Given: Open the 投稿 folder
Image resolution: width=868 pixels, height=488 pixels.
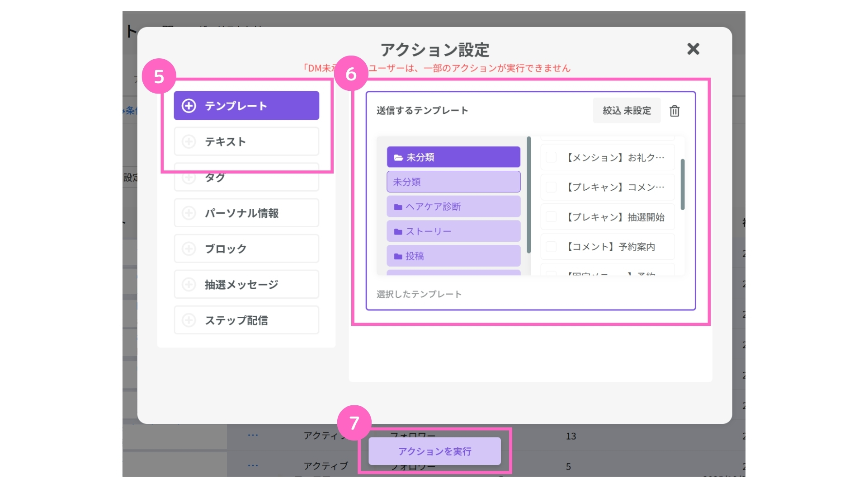Looking at the screenshot, I should coord(453,256).
